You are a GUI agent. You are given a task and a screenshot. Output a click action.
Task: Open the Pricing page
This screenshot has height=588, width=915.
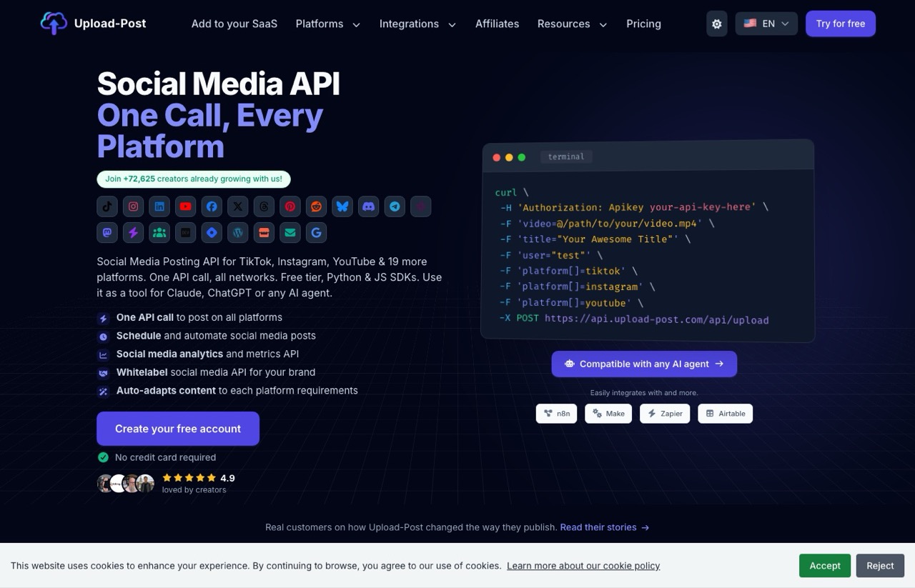643,24
